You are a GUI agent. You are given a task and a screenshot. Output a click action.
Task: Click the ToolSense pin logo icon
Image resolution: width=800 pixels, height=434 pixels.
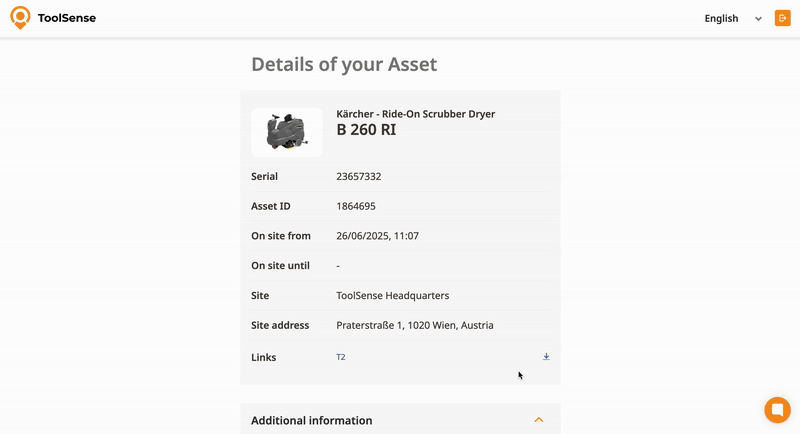(20, 18)
